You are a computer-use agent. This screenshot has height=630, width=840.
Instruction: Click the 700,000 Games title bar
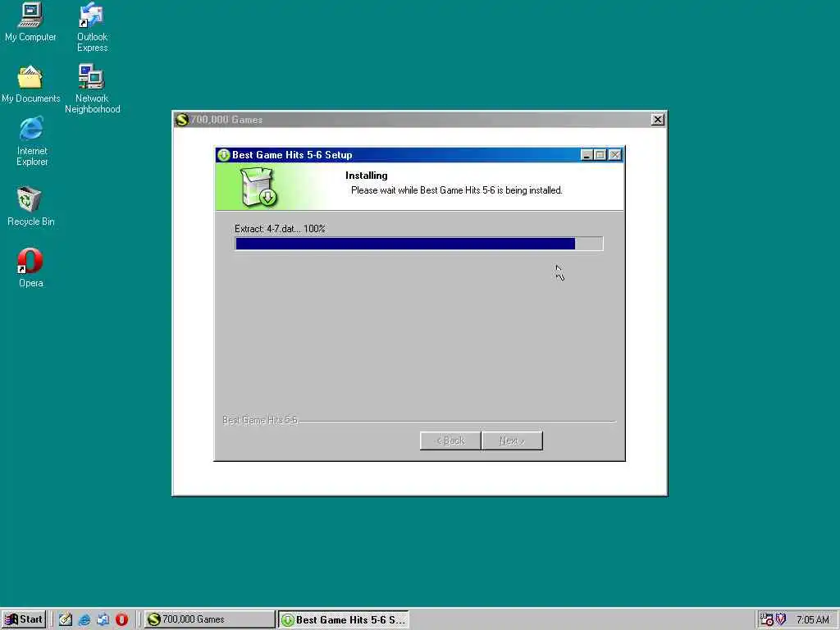(419, 120)
